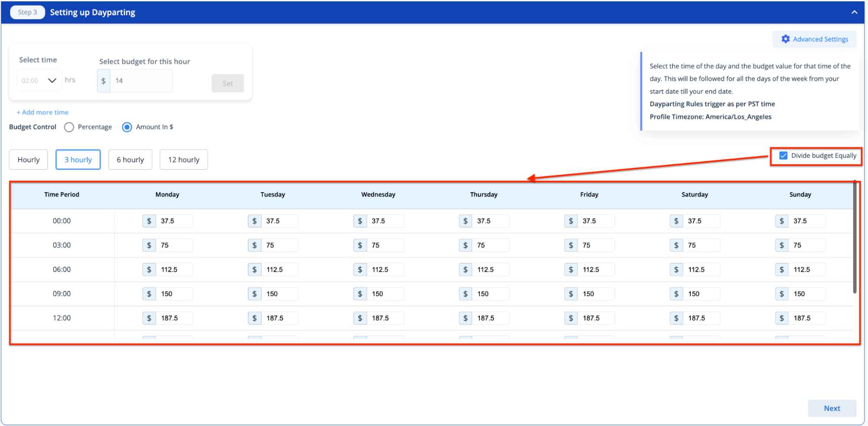868x426 pixels.
Task: Collapse the Step 3 panel chevron
Action: click(855, 12)
